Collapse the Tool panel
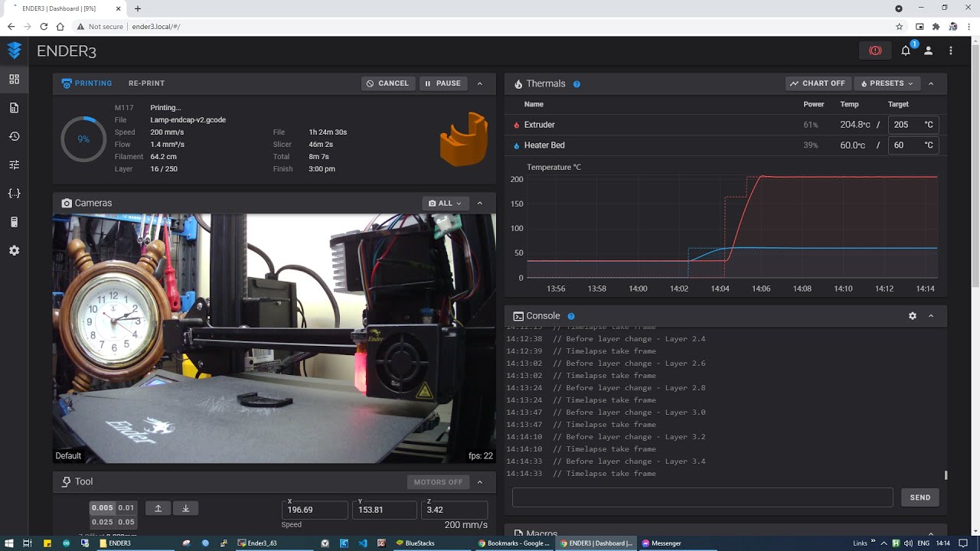Screen dimensions: 980x551 click(x=480, y=482)
